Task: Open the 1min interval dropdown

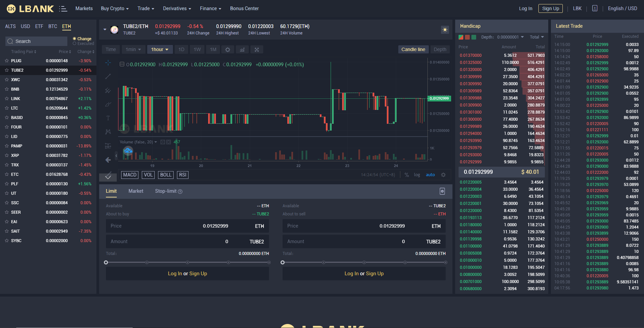Action: (133, 49)
